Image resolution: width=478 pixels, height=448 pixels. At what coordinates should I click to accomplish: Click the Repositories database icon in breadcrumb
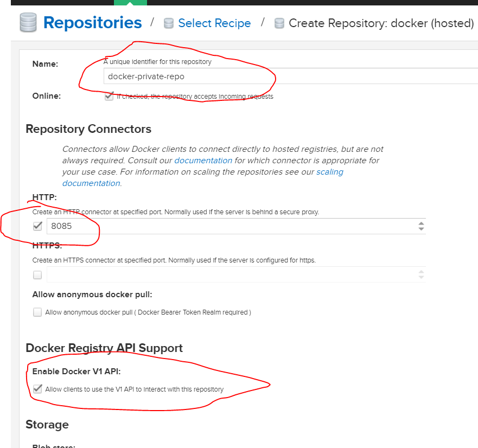(28, 22)
